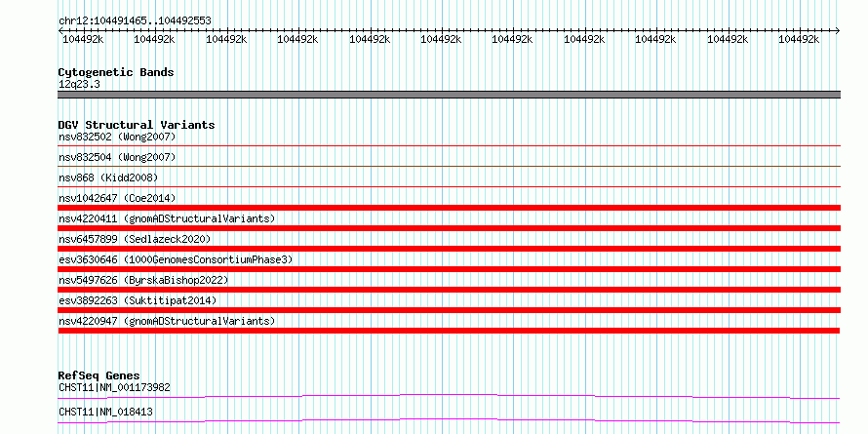Screen dimensions: 868x434
Task: Open the DGV Structural Variants track heading
Action: pos(137,125)
